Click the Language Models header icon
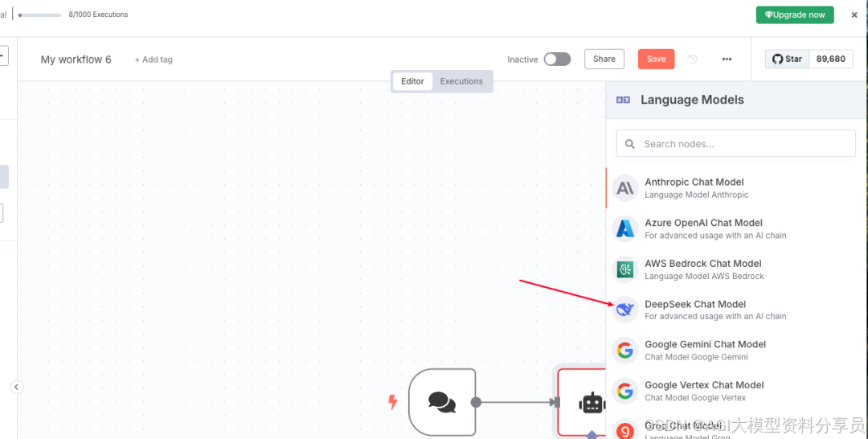The image size is (868, 439). pos(624,100)
